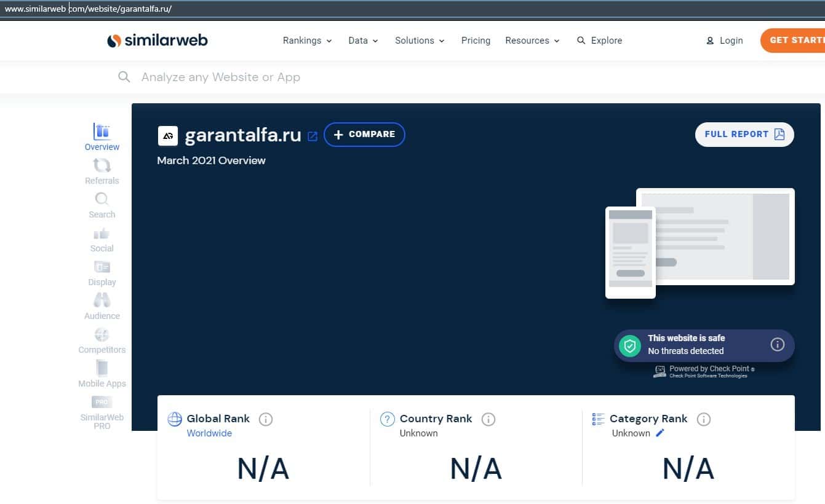Click the green safety shield icon

(629, 345)
